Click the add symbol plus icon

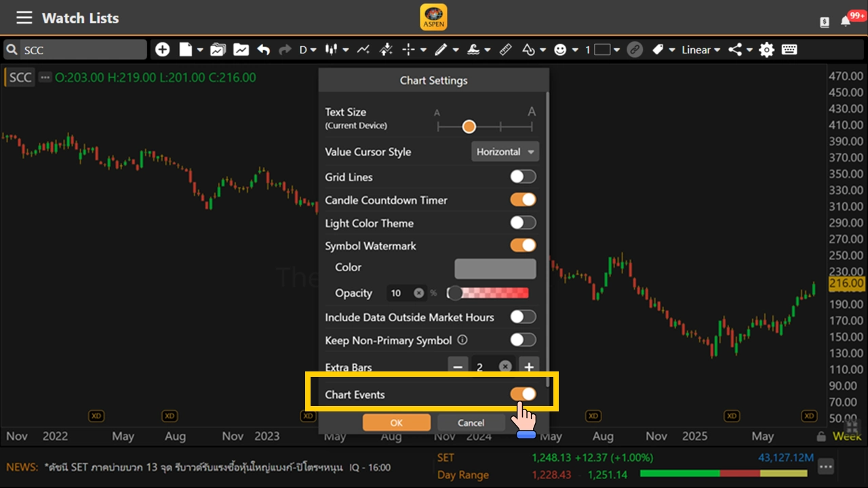[x=163, y=49]
